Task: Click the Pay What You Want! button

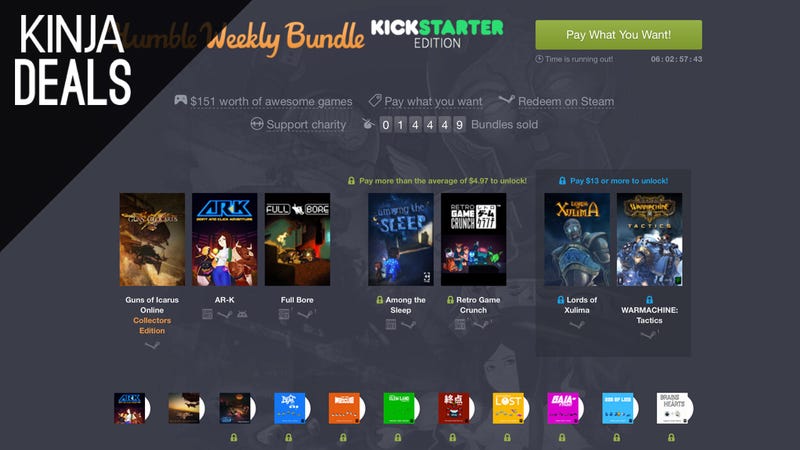Action: [618, 35]
